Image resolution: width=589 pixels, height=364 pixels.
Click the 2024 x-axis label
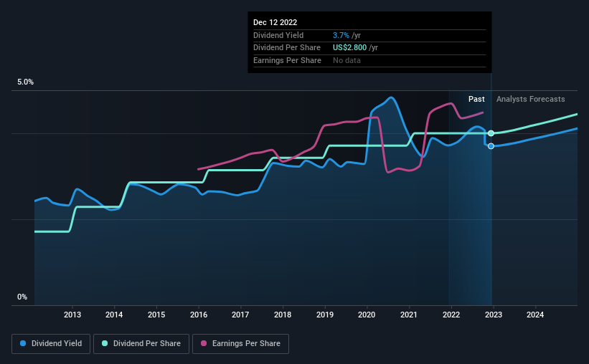pos(535,315)
